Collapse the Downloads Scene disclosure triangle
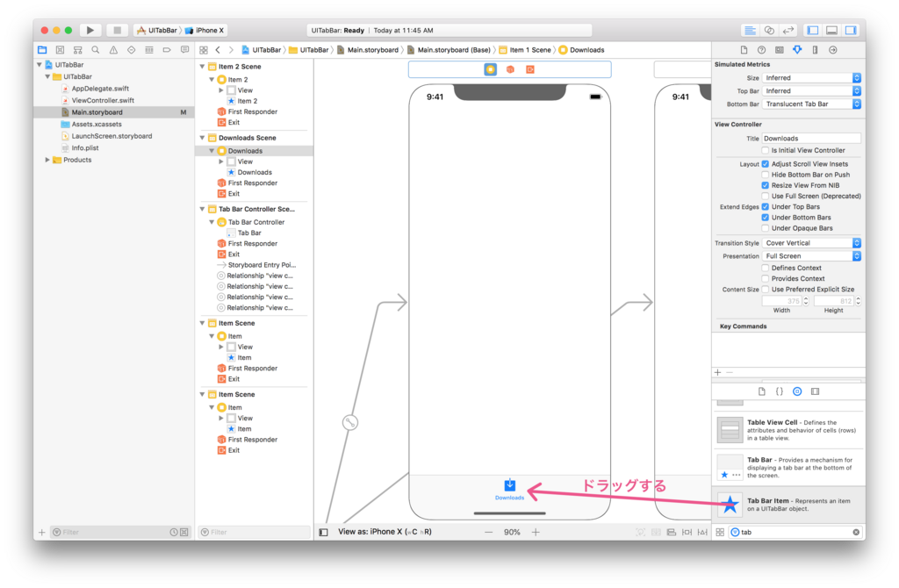The height and width of the screenshot is (588, 899). [x=203, y=138]
